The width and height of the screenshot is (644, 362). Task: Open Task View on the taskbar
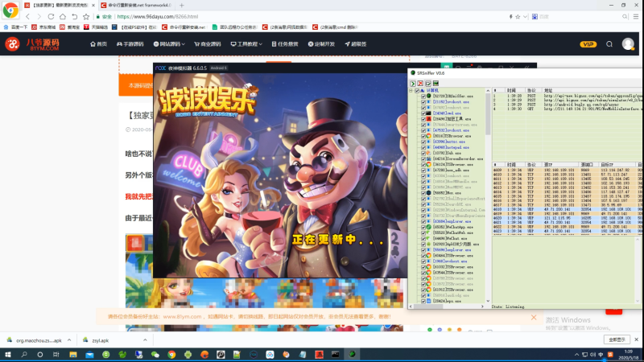(56, 355)
